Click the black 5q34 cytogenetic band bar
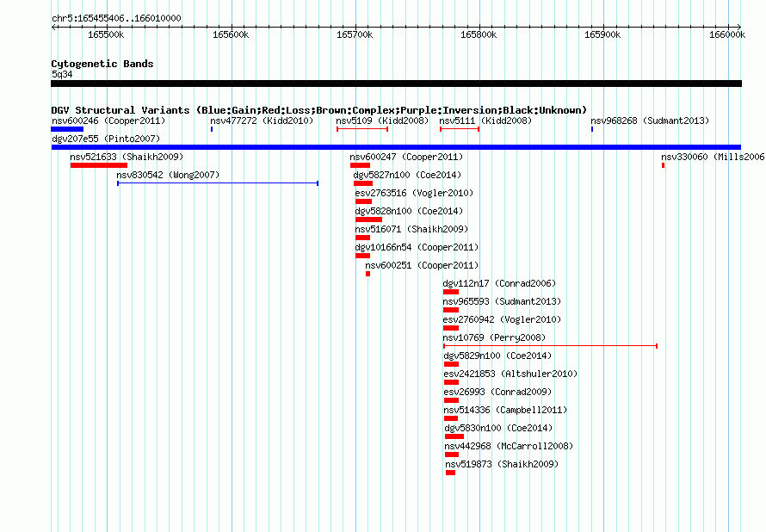 point(396,84)
